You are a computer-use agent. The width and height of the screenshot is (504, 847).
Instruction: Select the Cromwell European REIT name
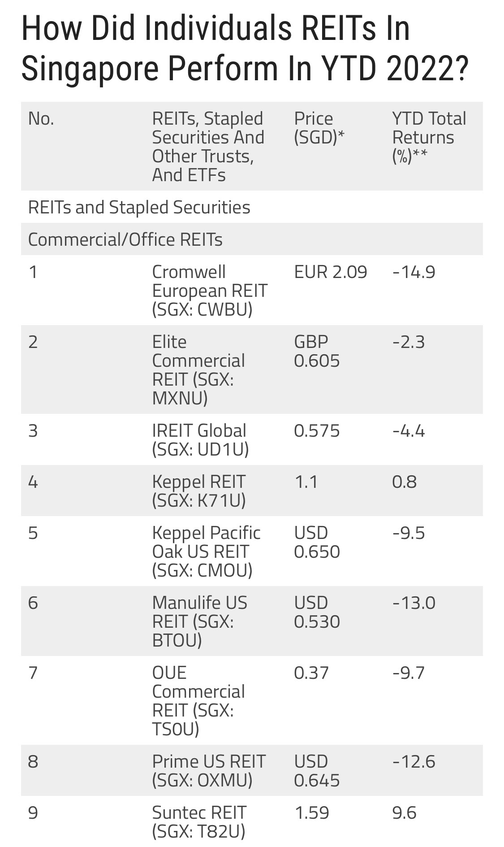tap(209, 291)
